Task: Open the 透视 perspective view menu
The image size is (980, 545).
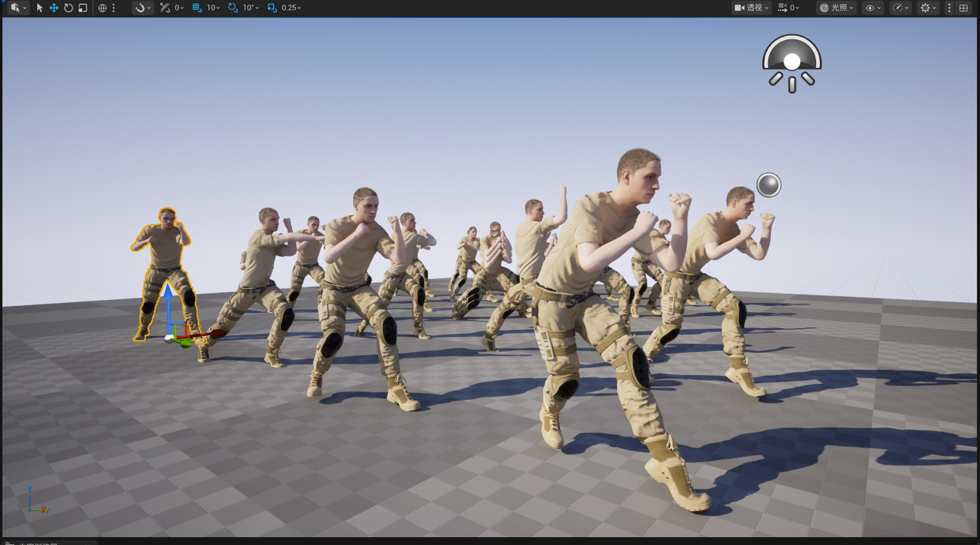Action: click(751, 8)
